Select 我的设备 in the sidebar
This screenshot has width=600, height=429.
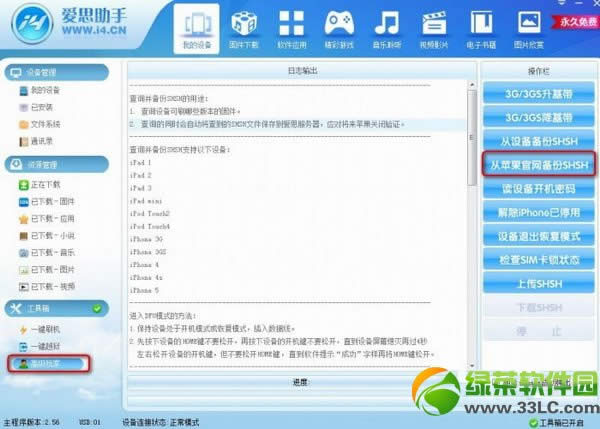(40, 90)
